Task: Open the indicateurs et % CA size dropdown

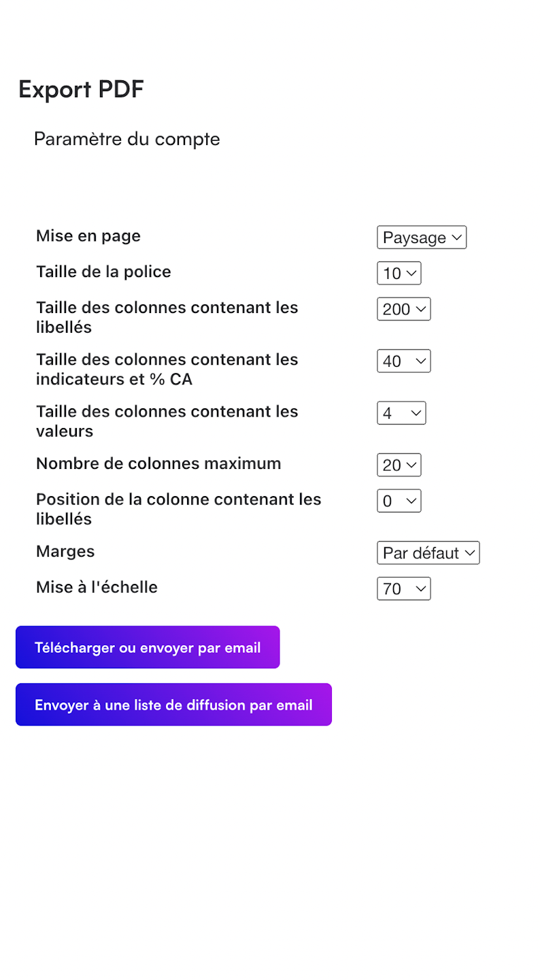Action: pos(404,361)
